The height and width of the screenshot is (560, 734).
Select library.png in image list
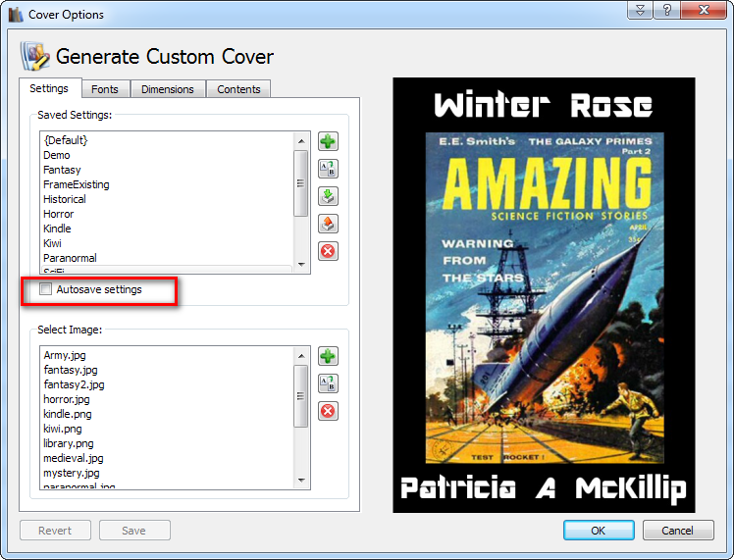pos(167,443)
